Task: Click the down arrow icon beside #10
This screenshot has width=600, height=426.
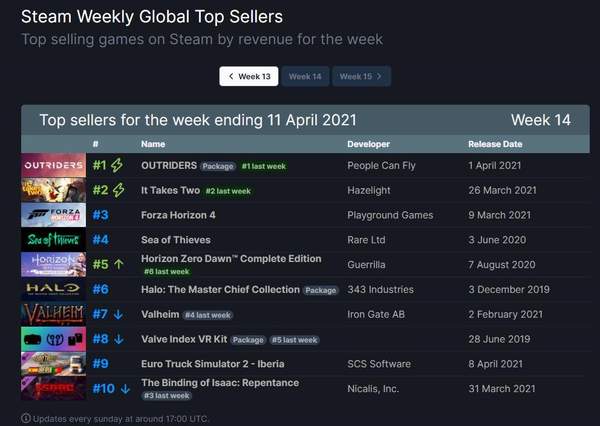Action: (x=124, y=389)
